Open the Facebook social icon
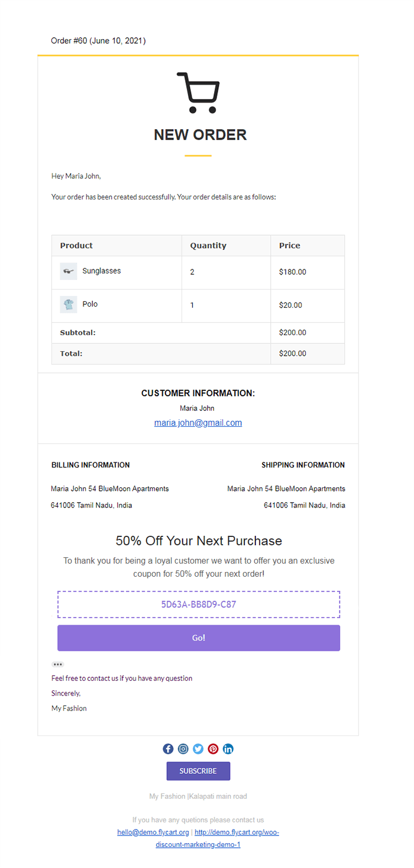This screenshot has height=868, width=414. click(x=168, y=749)
